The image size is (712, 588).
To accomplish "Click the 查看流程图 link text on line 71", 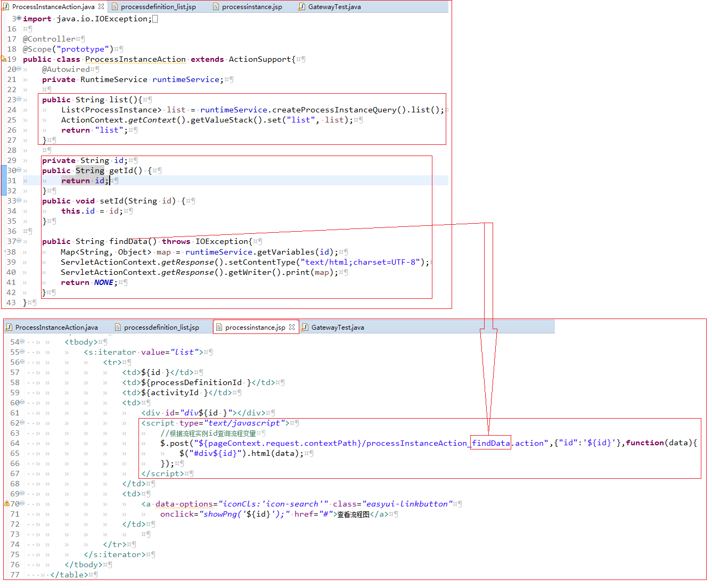I will (x=353, y=514).
